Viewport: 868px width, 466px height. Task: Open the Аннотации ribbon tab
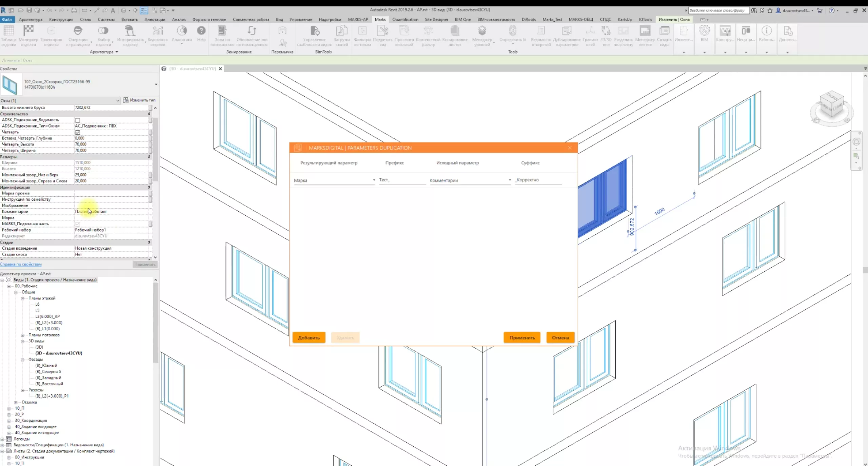pos(155,19)
